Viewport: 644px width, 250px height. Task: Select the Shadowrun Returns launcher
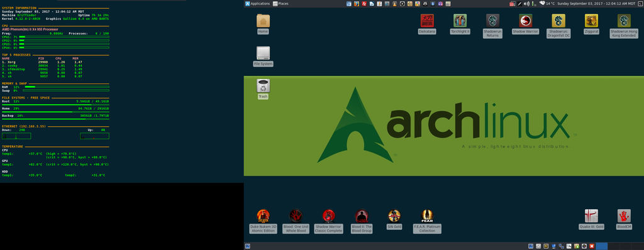493,26
